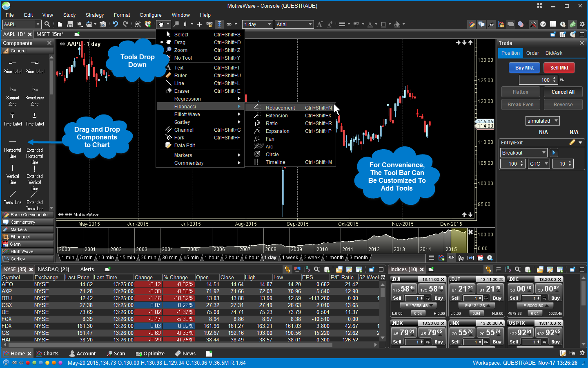Take a chart snapshot with camera icon
Screen dimensions: 588x368
[103, 24]
